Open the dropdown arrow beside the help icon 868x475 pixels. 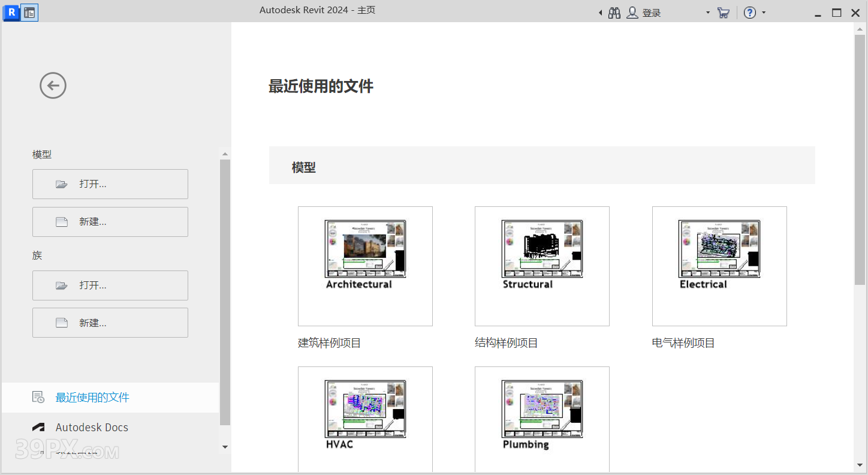tap(764, 13)
